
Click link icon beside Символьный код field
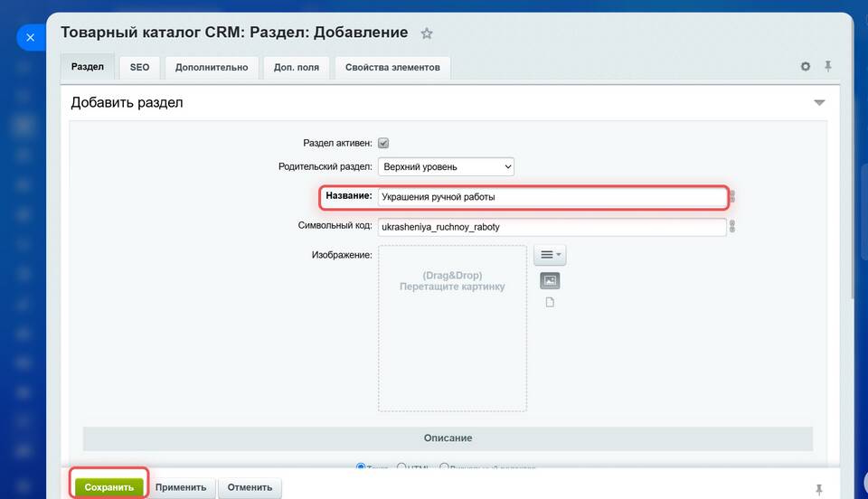pos(732,227)
